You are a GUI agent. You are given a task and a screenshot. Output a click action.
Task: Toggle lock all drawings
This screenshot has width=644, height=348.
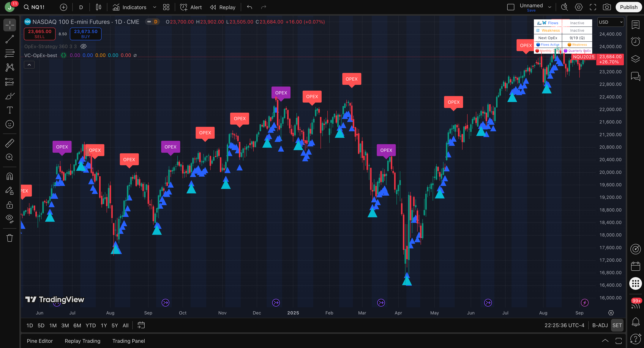pyautogui.click(x=10, y=205)
